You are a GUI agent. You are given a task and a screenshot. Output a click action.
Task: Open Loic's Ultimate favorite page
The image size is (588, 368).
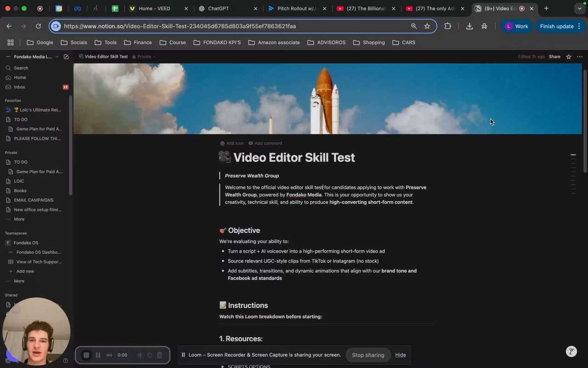36,110
